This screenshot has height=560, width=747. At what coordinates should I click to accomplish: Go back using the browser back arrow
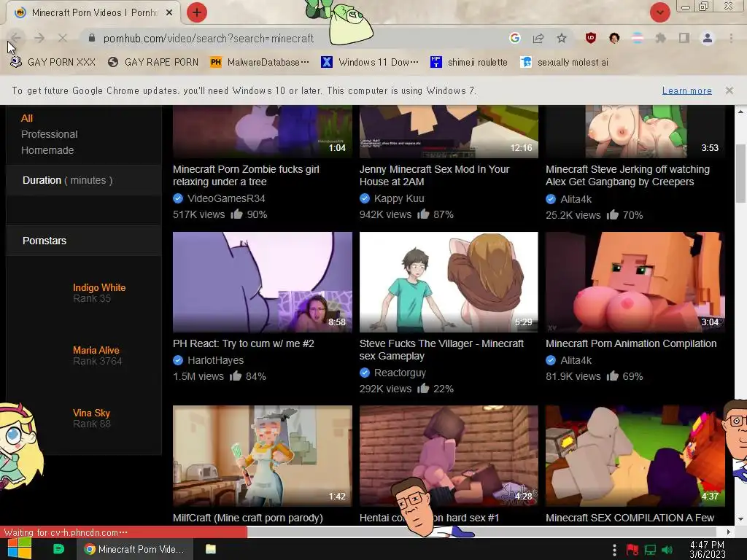point(16,38)
